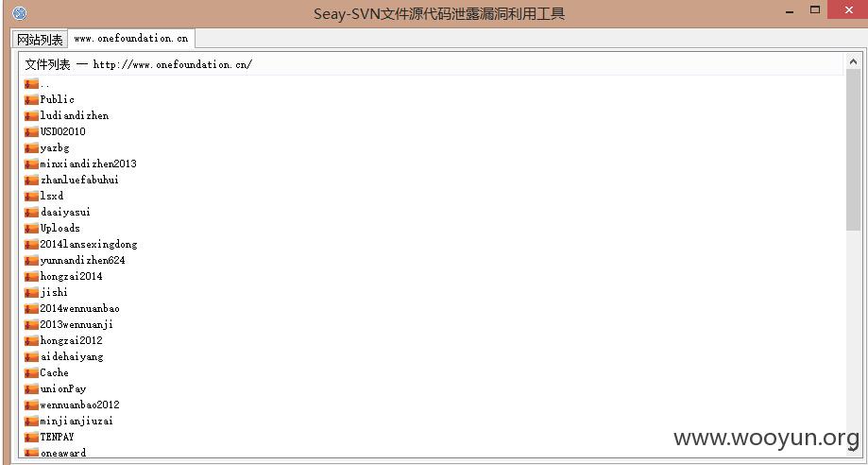Image resolution: width=868 pixels, height=465 pixels.
Task: Click the folder icon beside minjianjiuzai
Action: pos(31,422)
